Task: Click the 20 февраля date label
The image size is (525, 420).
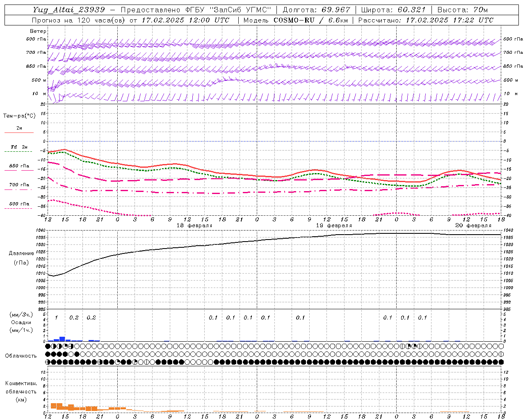Action: coord(473,226)
